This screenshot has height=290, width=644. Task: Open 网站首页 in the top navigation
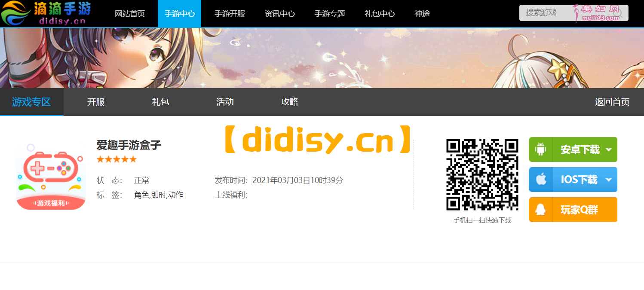coord(130,14)
